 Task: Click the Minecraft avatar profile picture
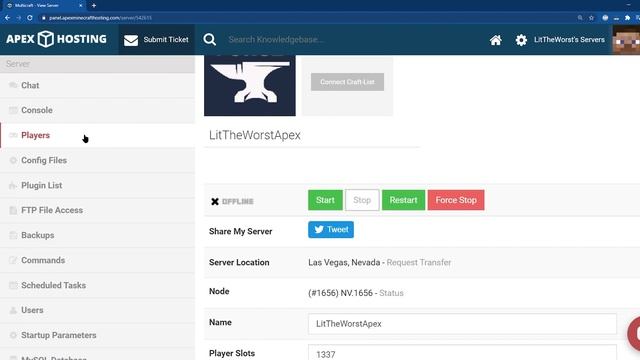pos(626,40)
